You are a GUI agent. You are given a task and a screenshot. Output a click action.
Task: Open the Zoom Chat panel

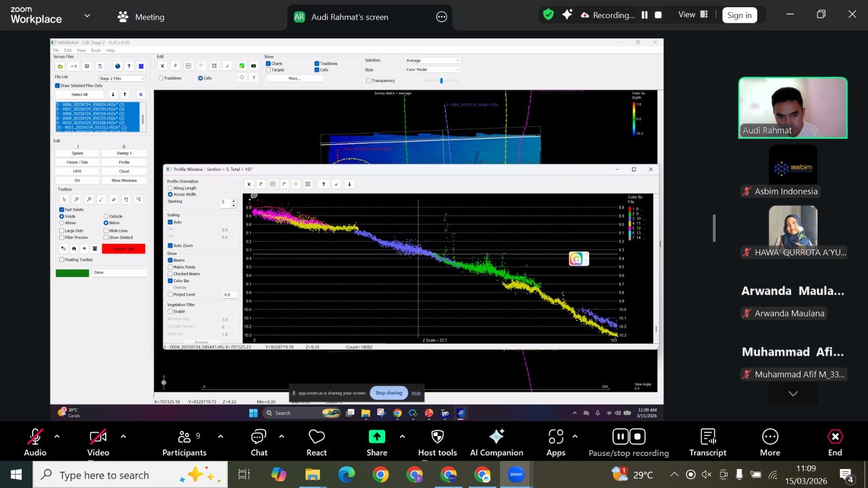(259, 437)
